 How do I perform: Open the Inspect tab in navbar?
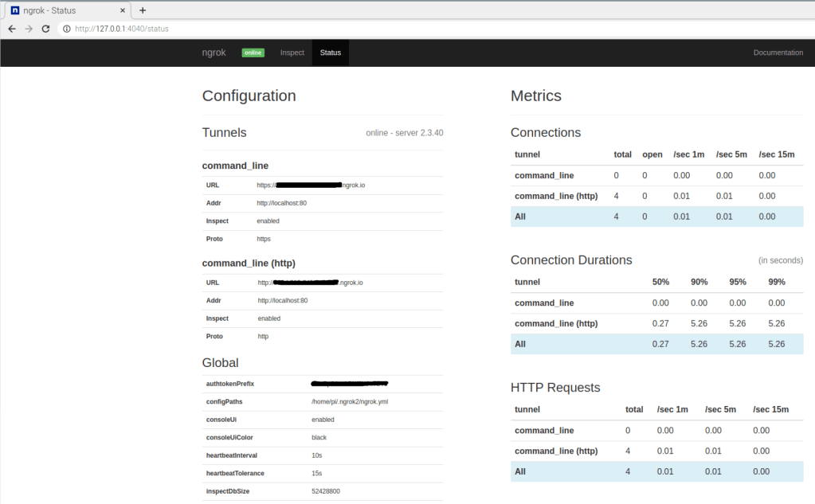coord(292,53)
